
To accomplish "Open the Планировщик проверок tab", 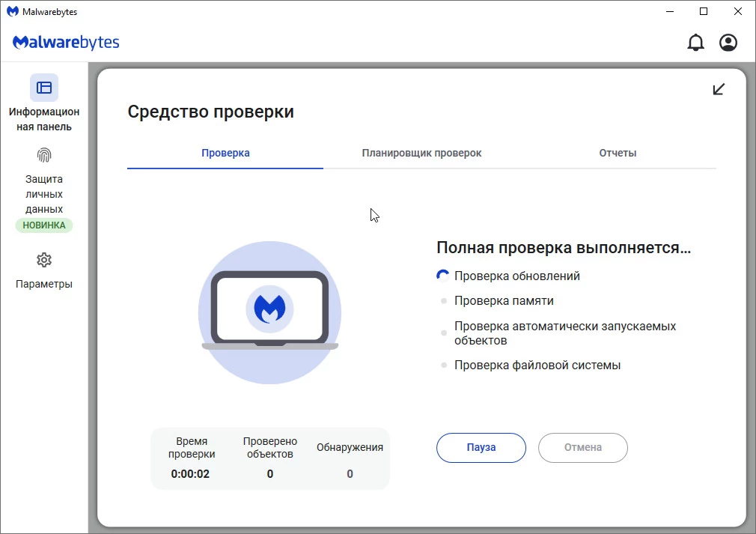I will pyautogui.click(x=421, y=153).
